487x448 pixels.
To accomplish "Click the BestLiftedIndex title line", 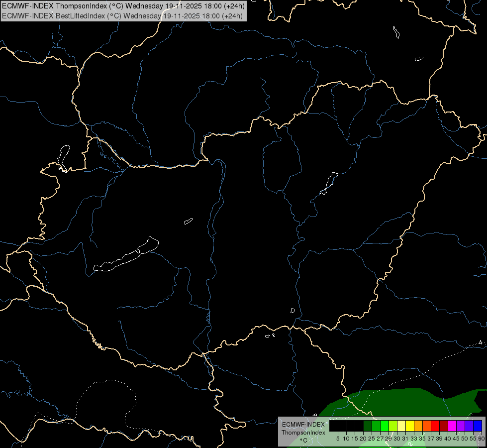I will tap(122, 16).
